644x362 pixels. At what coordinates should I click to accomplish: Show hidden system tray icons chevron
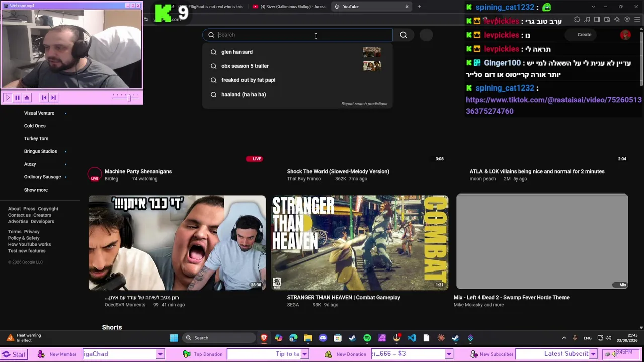pos(564,338)
